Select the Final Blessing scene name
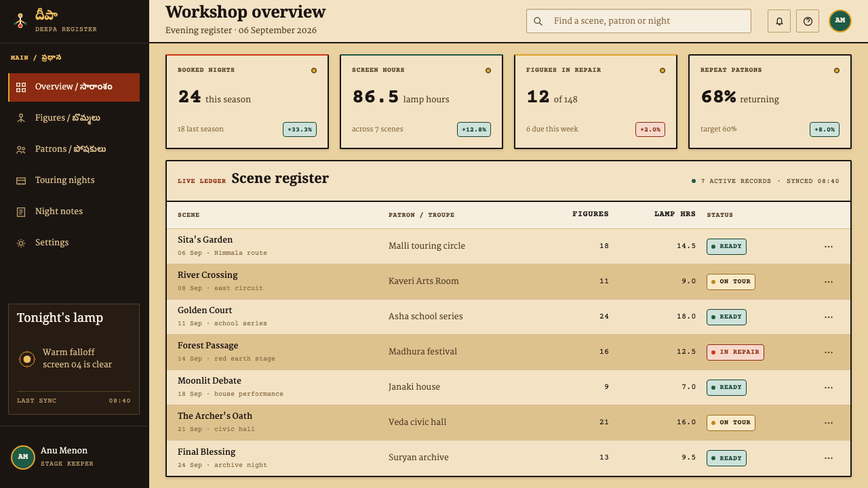The width and height of the screenshot is (868, 488). coord(207,452)
